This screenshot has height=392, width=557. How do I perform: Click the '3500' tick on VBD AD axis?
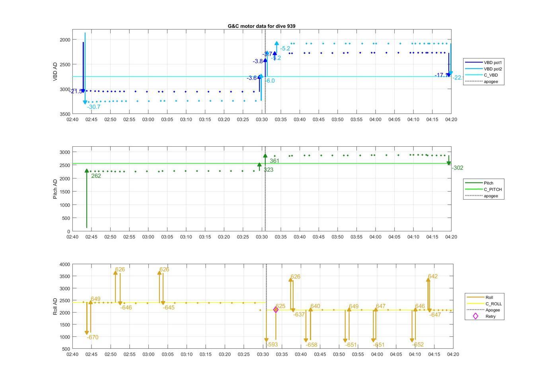[x=65, y=114]
